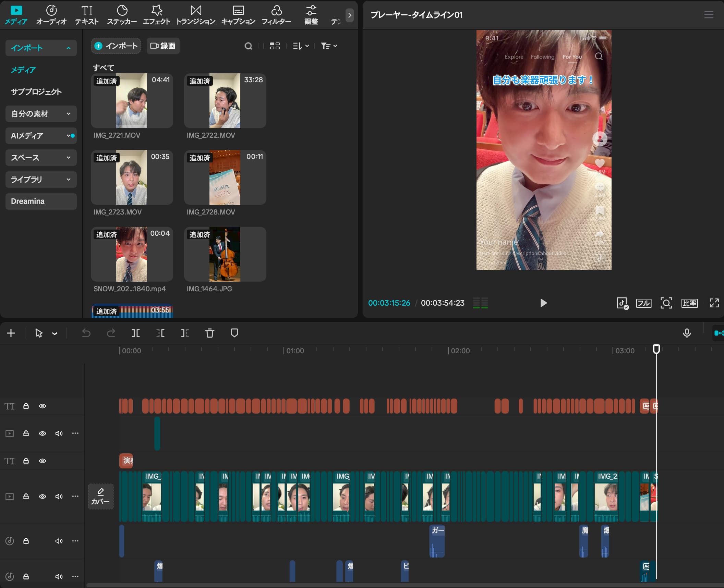Lock the main video track
Image resolution: width=724 pixels, height=588 pixels.
[26, 496]
